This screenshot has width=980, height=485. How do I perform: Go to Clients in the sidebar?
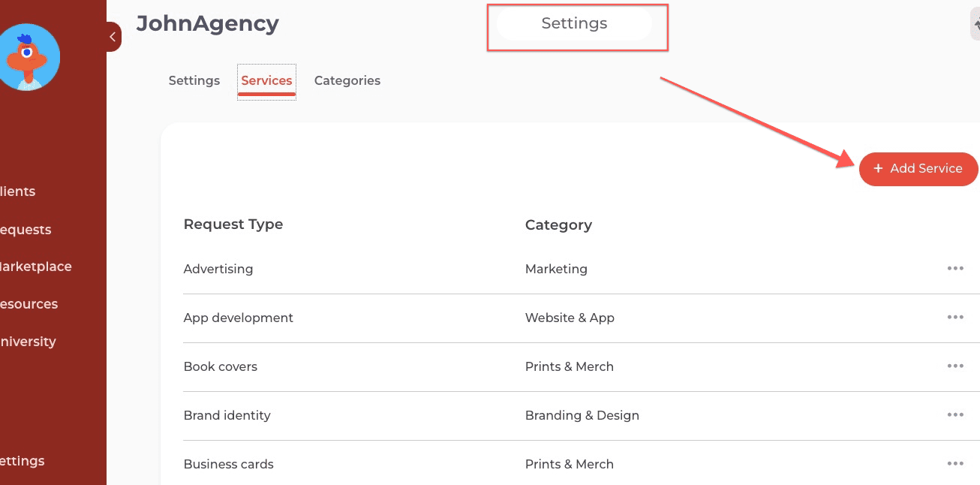click(x=18, y=191)
